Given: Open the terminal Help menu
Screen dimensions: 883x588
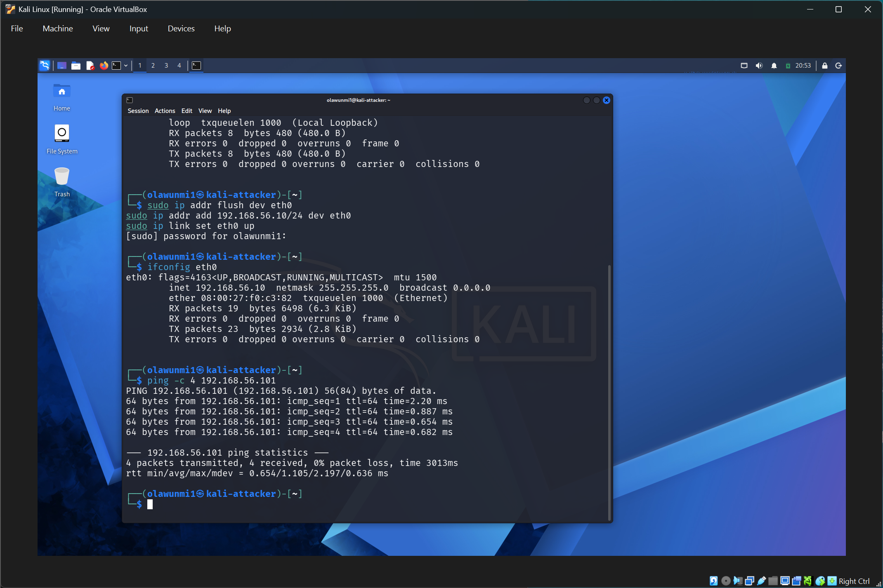Looking at the screenshot, I should pyautogui.click(x=224, y=111).
